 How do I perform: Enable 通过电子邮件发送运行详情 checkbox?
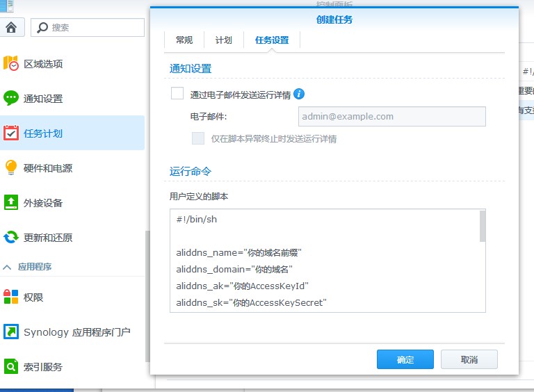coord(177,94)
